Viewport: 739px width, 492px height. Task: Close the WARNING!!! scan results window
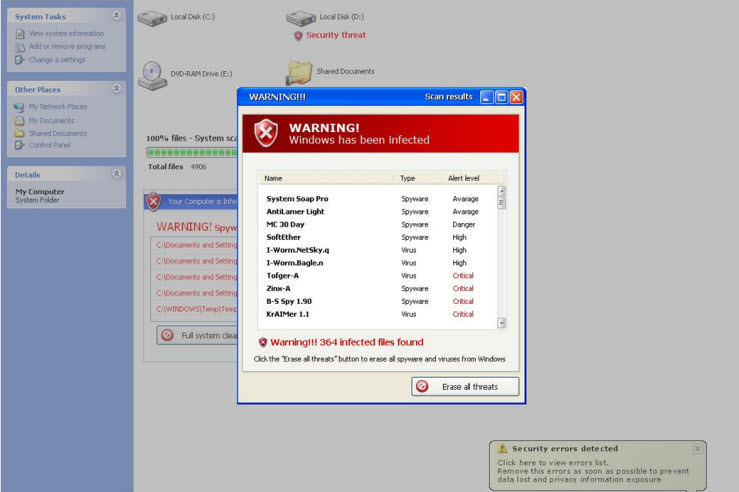click(x=516, y=97)
